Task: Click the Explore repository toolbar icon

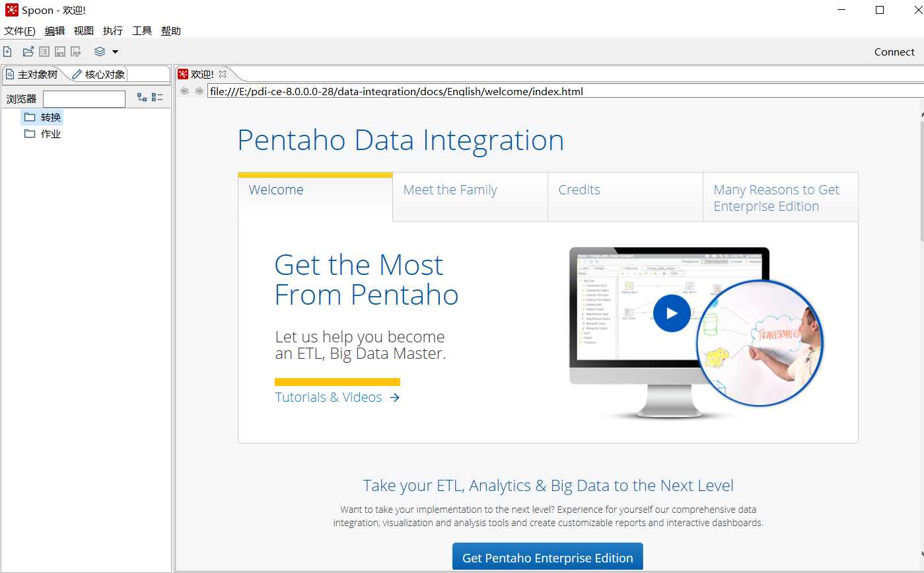Action: click(x=44, y=52)
